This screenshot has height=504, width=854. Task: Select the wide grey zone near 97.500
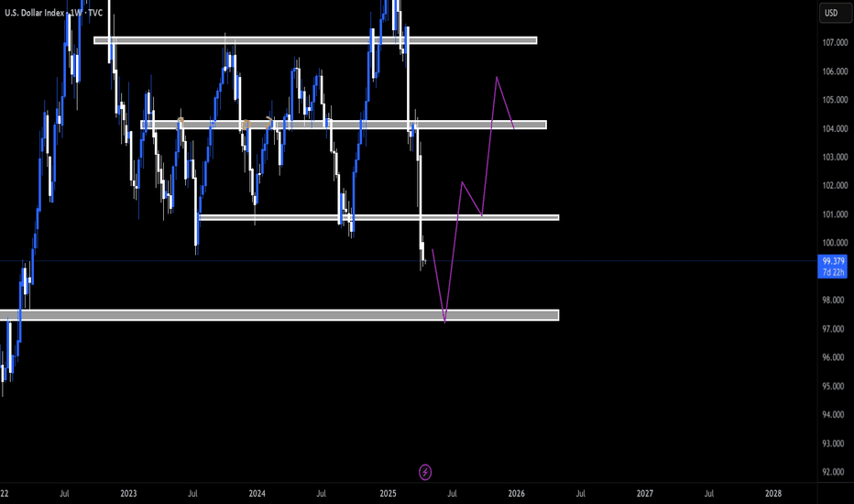coord(279,315)
